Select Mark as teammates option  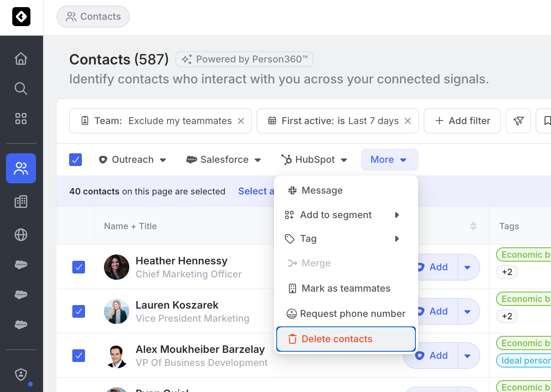(x=346, y=288)
